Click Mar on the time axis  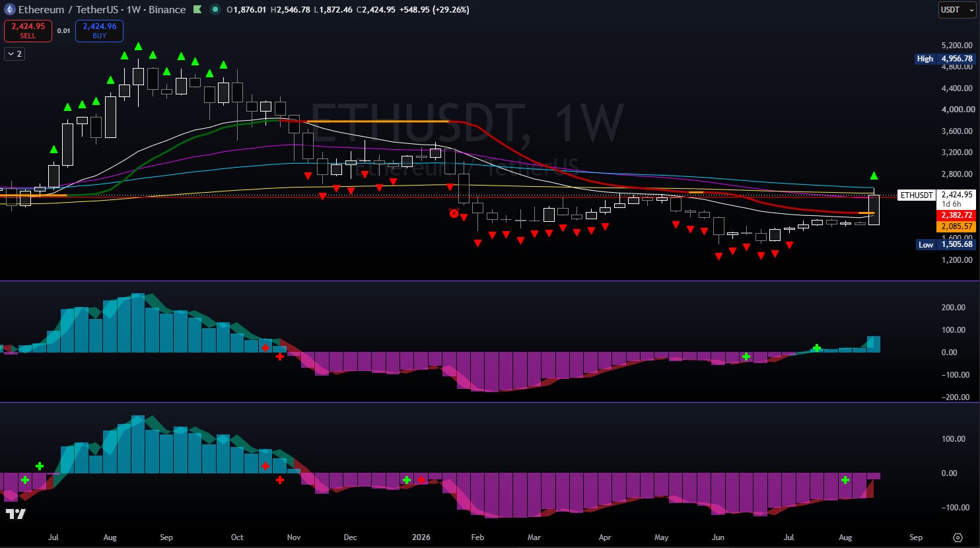[534, 537]
